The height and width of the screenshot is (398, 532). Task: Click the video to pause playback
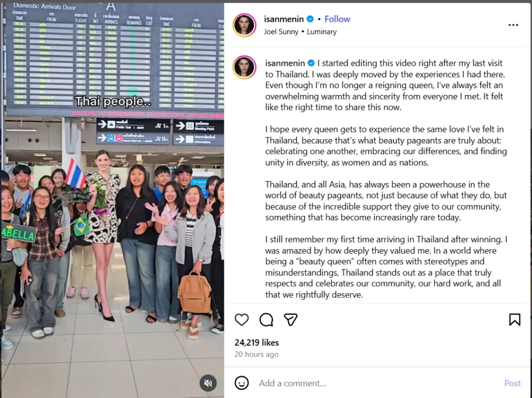click(113, 200)
